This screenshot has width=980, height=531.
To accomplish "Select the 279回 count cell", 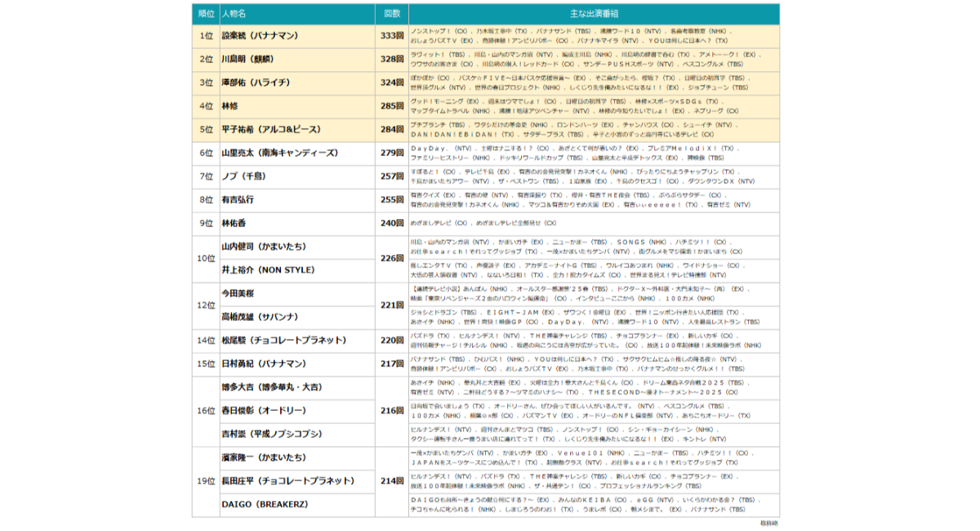I will pos(392,153).
